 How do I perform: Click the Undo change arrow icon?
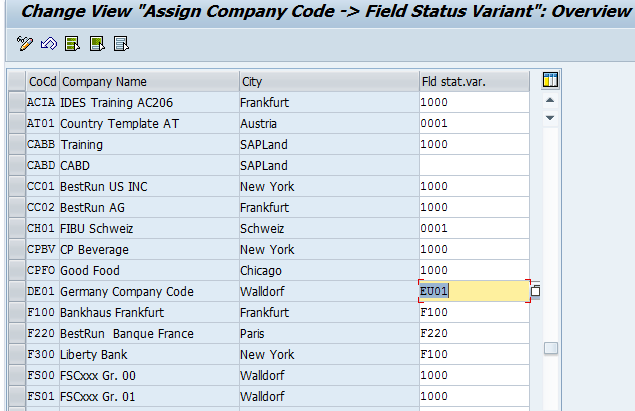(49, 43)
